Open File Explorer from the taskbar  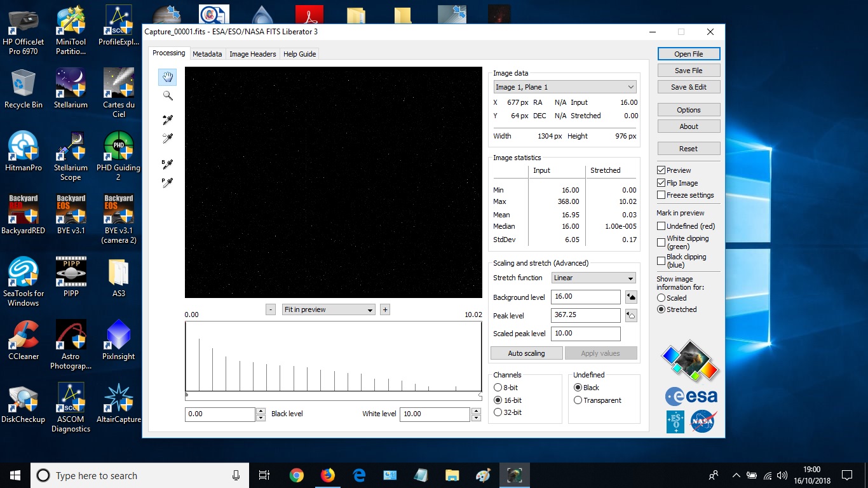[452, 475]
